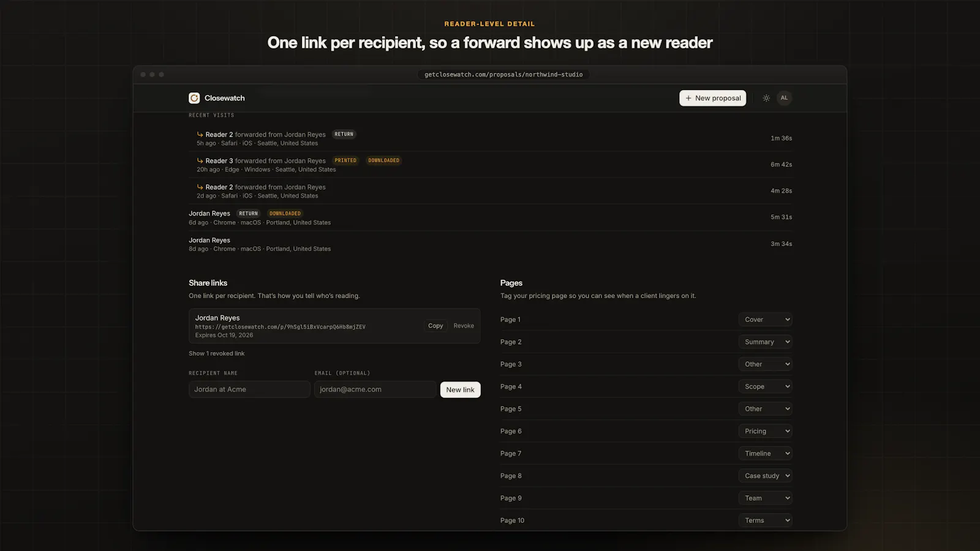Click the RECENT VISITS section label
The height and width of the screenshot is (551, 980).
pyautogui.click(x=211, y=115)
